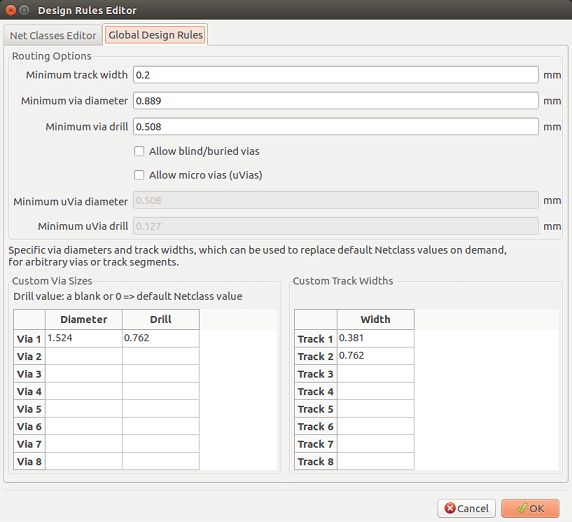
Task: Select the Track 2 width cell
Action: point(376,356)
